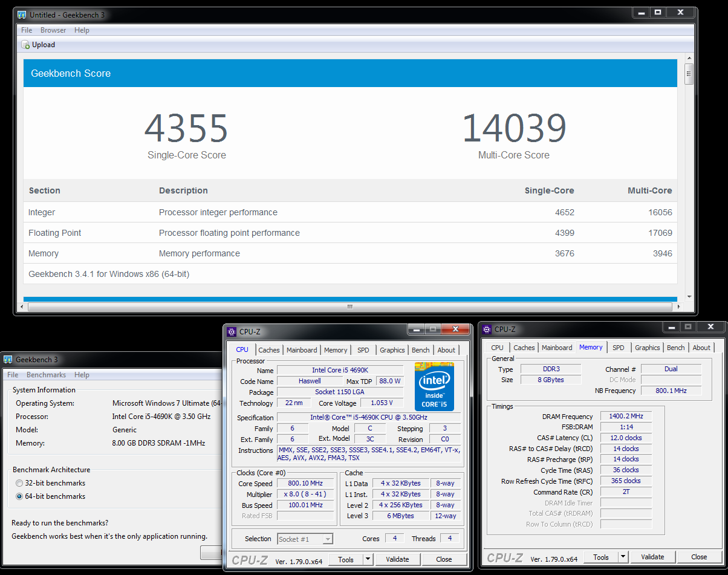Open Help menu in Geekbench results window
Image resolution: width=728 pixels, height=575 pixels.
[x=82, y=30]
